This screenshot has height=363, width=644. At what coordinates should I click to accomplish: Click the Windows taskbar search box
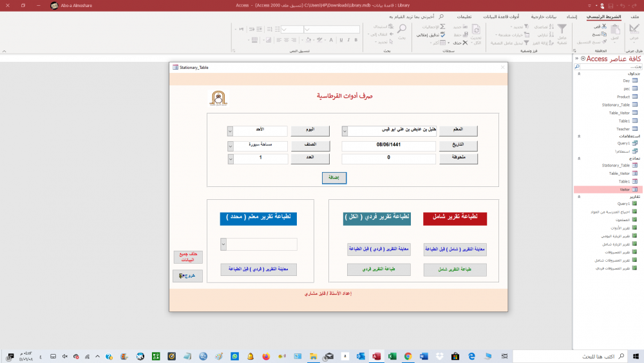[x=570, y=357]
